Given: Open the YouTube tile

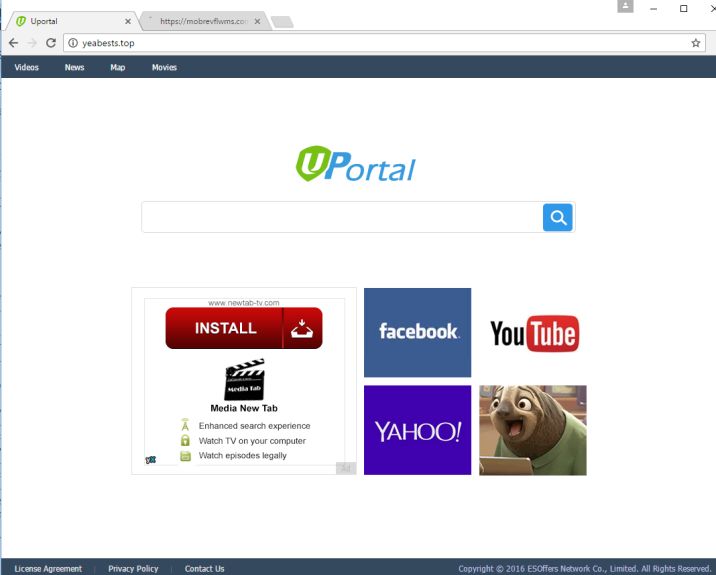Looking at the screenshot, I should tap(533, 332).
